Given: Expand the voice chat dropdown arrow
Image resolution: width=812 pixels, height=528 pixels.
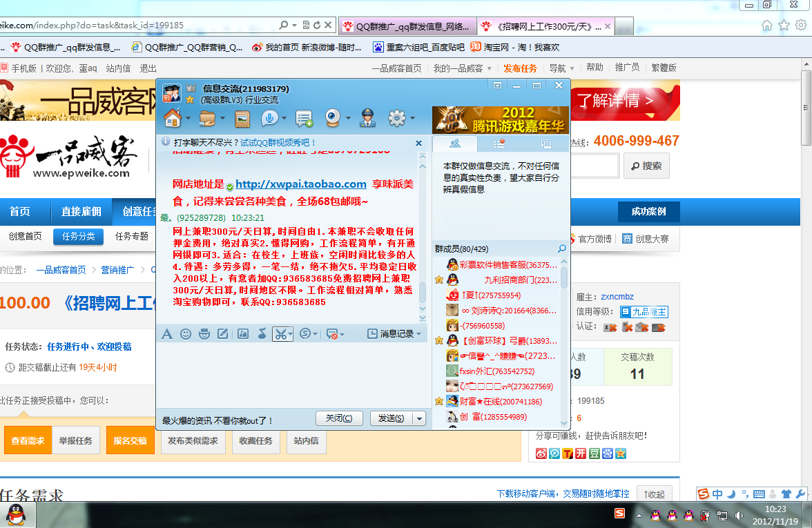Looking at the screenshot, I should point(284,119).
